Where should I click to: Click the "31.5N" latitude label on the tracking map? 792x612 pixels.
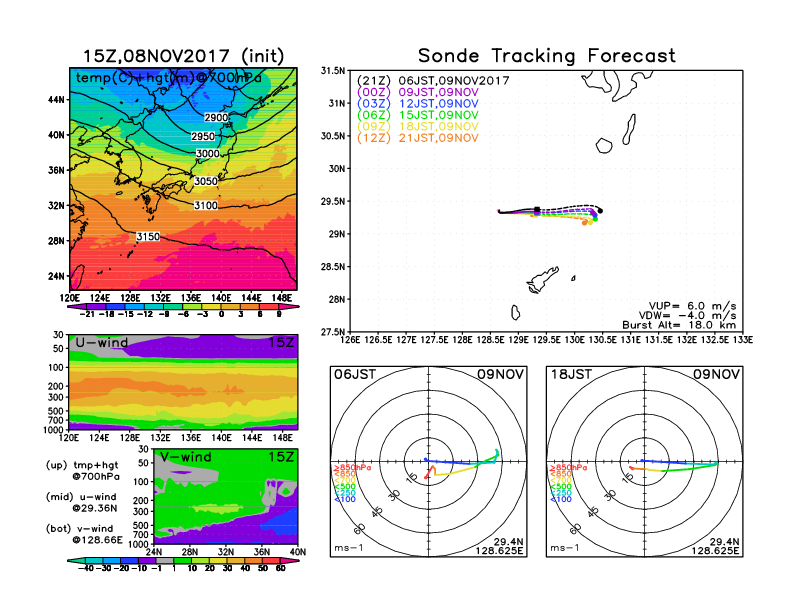click(333, 71)
